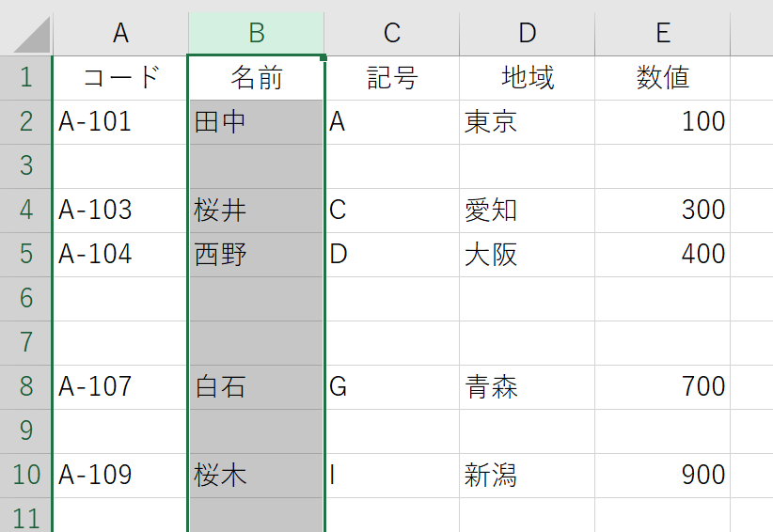Select column C header
Screen dimensions: 773x532
point(392,34)
